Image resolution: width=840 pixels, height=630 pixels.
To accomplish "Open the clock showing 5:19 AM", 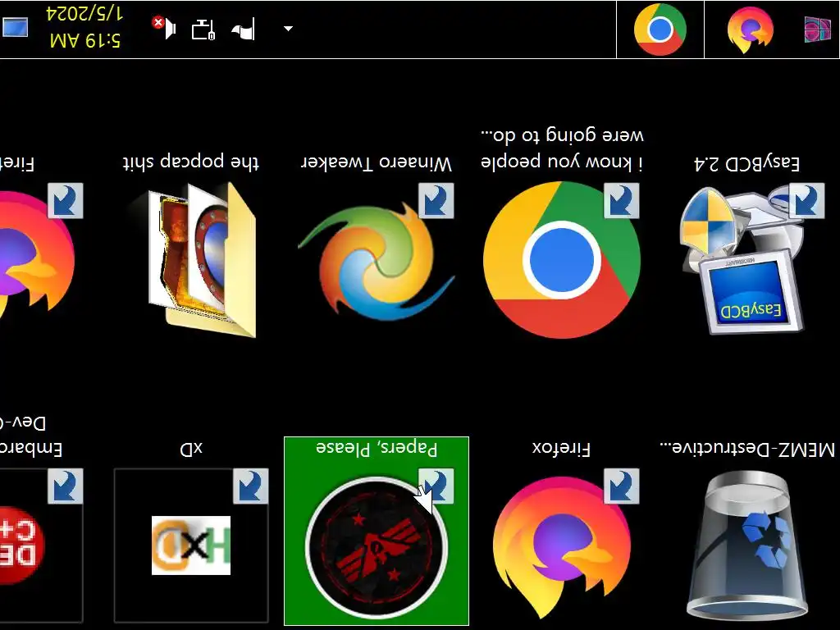I will pos(84,41).
